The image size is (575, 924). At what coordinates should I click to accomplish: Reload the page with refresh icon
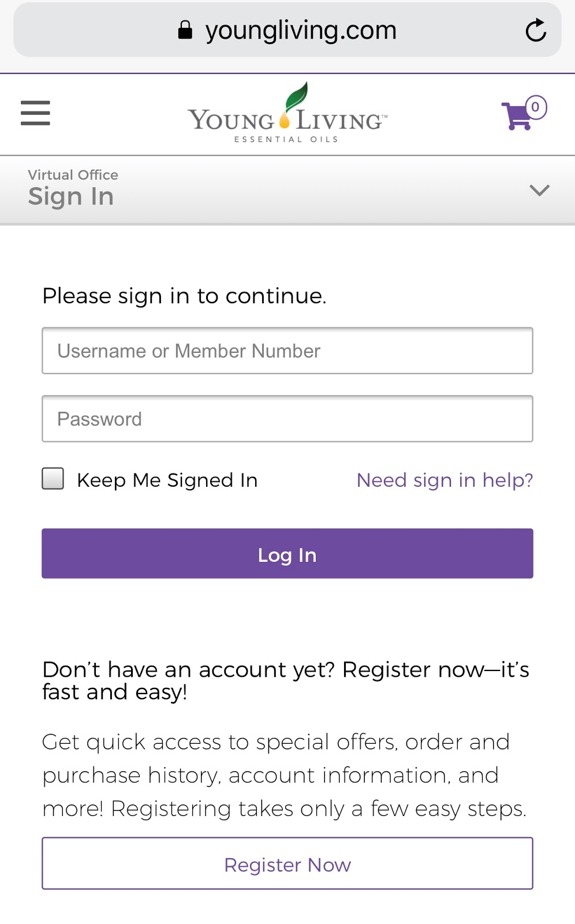[536, 30]
